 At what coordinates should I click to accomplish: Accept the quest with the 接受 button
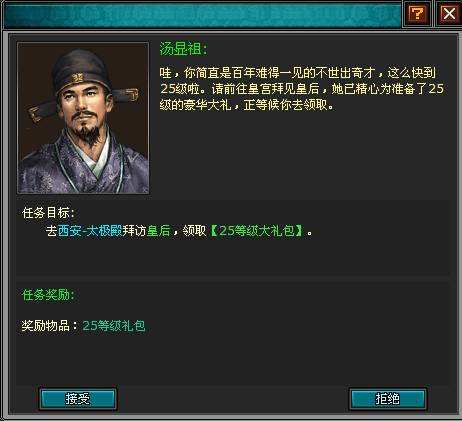[x=78, y=399]
